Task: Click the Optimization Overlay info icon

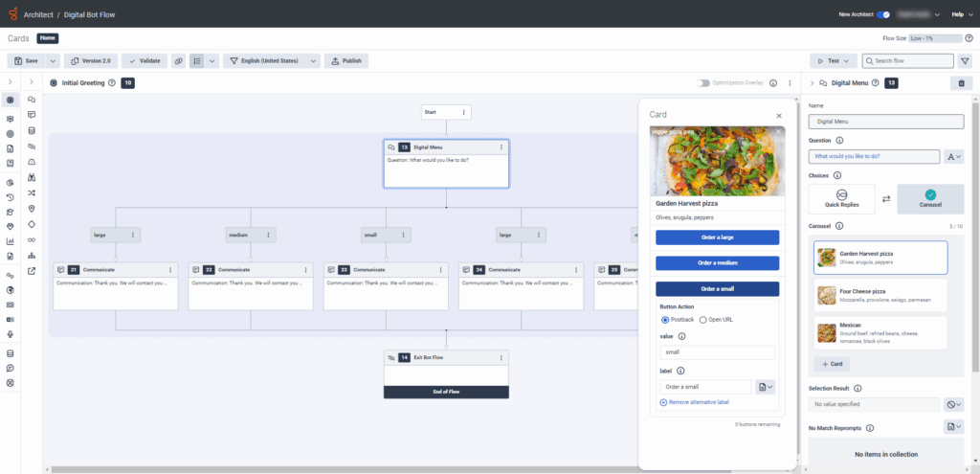Action: point(773,82)
